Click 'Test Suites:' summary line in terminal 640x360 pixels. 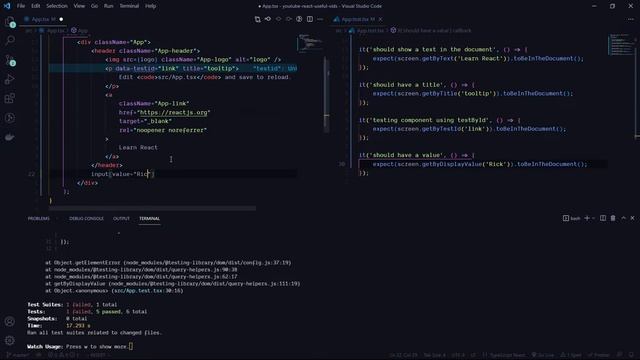pyautogui.click(x=72, y=304)
